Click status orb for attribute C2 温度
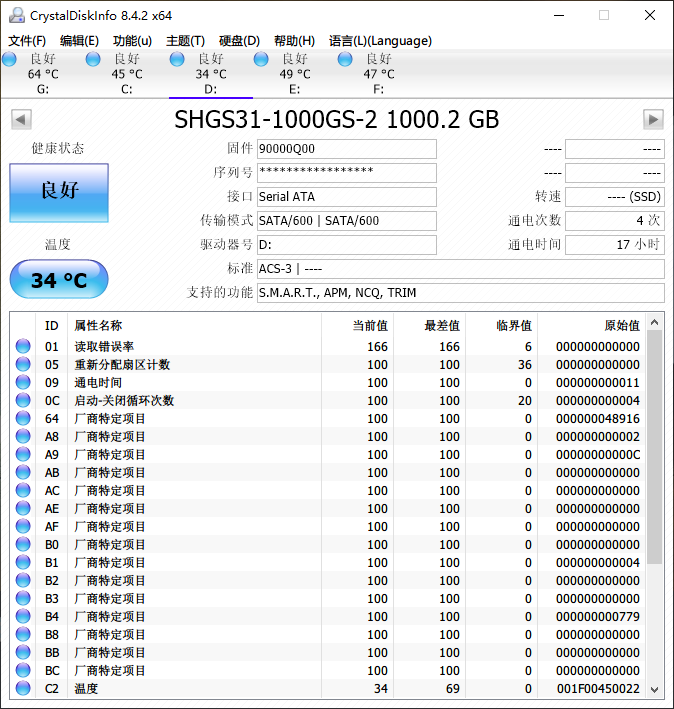The image size is (674, 709). pos(23,688)
